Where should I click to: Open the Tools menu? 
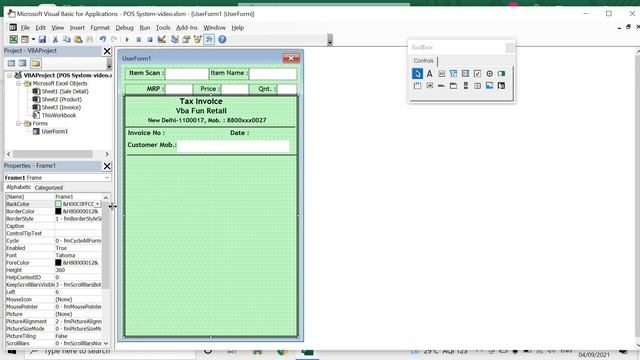163,28
